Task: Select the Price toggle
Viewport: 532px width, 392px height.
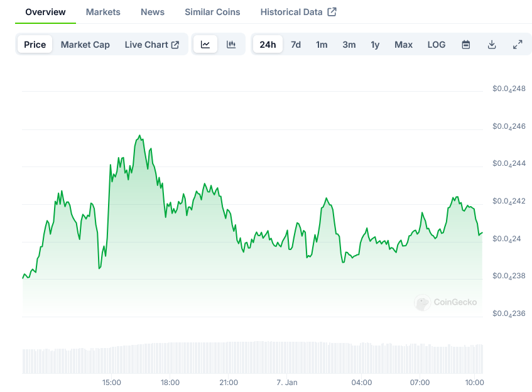Action: 35,45
